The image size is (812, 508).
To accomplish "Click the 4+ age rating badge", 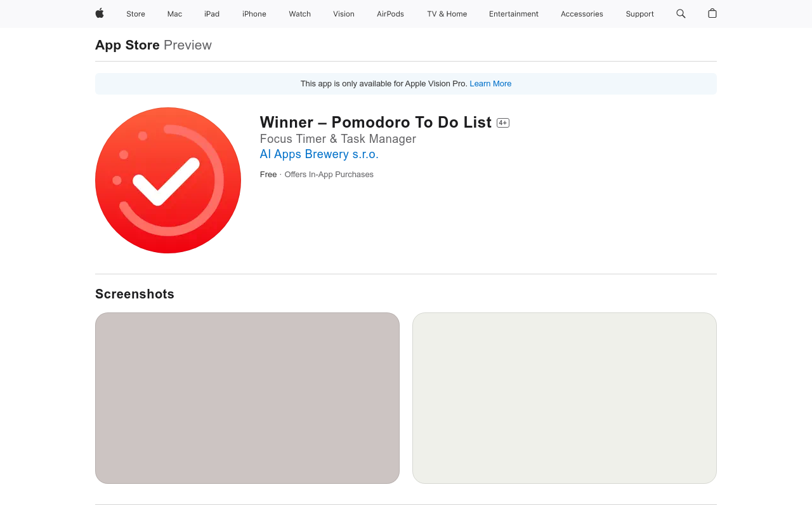I will [x=503, y=123].
